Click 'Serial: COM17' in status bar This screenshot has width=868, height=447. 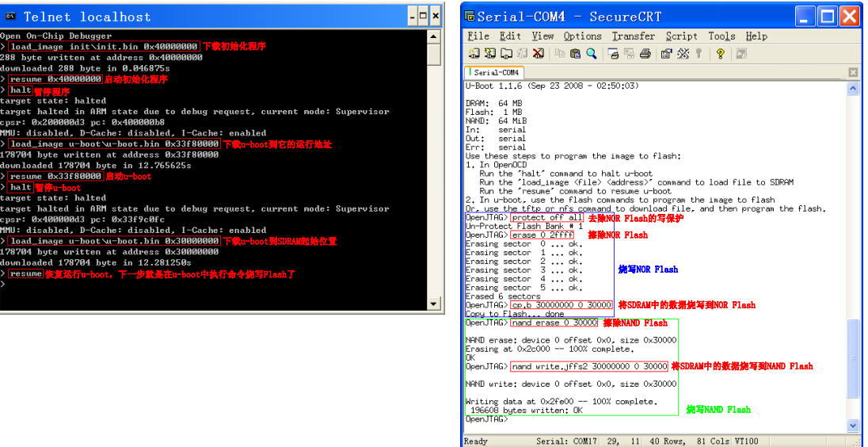pos(567,441)
